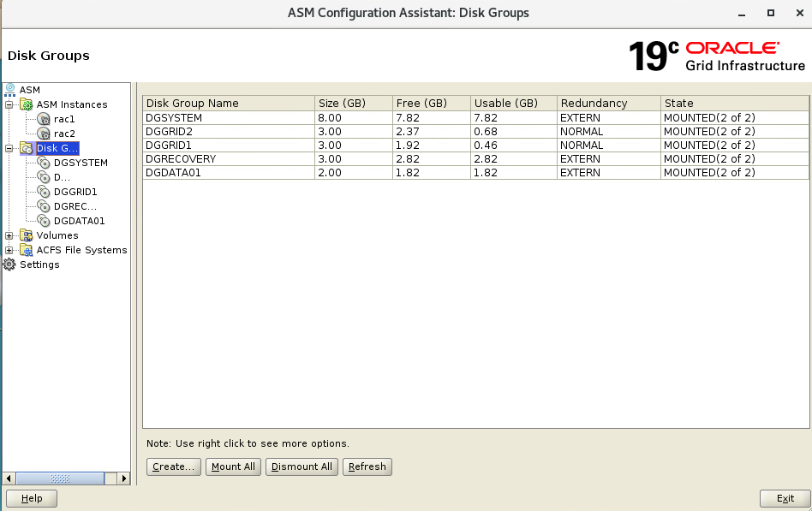Sort by Redundancy column header
This screenshot has width=812, height=511.
pyautogui.click(x=607, y=103)
